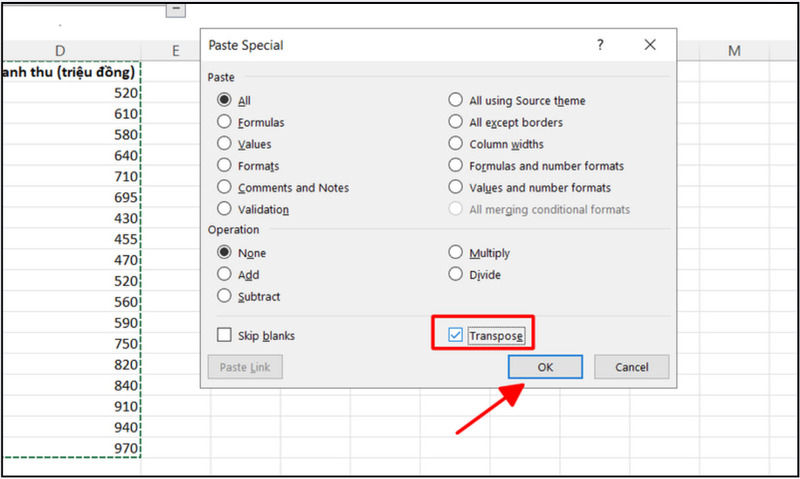The height and width of the screenshot is (479, 800).
Task: Pick the Validation paste option
Action: pyautogui.click(x=224, y=210)
